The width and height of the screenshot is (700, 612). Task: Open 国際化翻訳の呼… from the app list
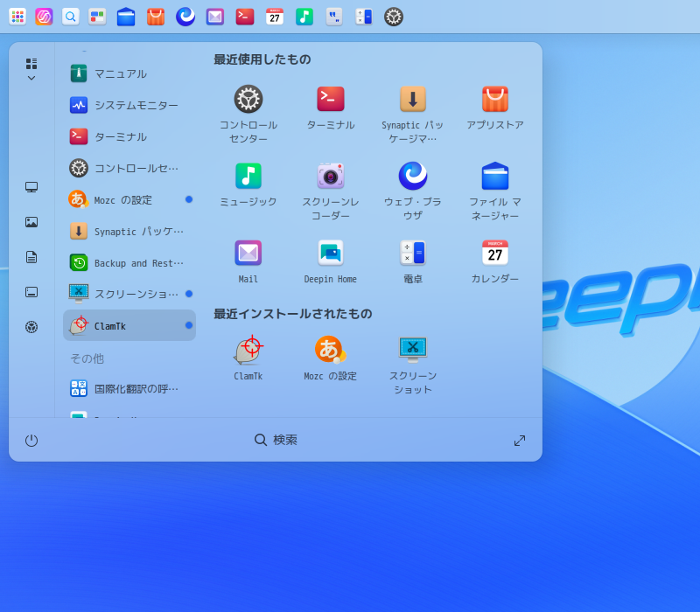pos(129,388)
